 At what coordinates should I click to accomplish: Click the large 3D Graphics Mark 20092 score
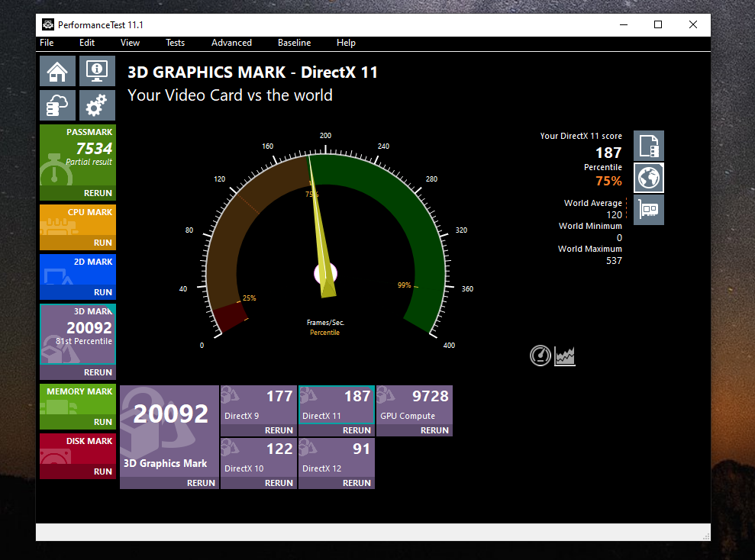pyautogui.click(x=170, y=414)
